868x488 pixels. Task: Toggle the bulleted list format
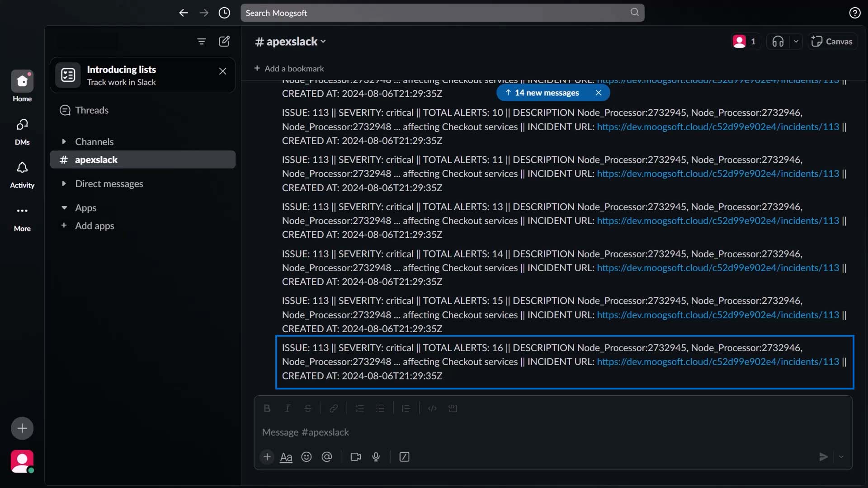(380, 408)
